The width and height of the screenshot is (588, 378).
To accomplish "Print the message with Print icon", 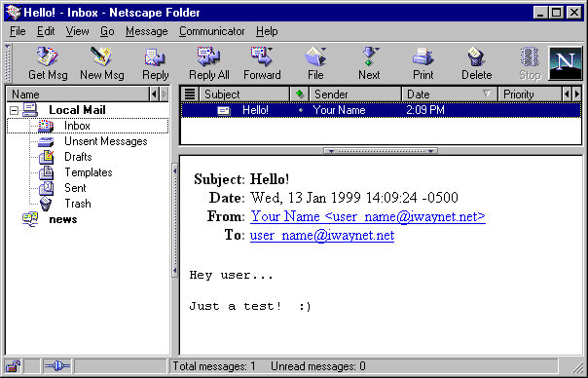I will [423, 57].
